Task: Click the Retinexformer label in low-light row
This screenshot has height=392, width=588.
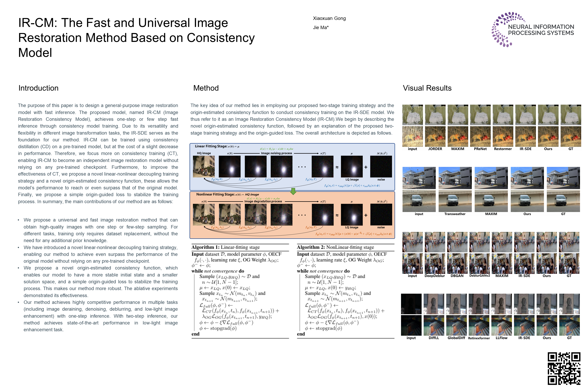Action: pyautogui.click(x=479, y=338)
